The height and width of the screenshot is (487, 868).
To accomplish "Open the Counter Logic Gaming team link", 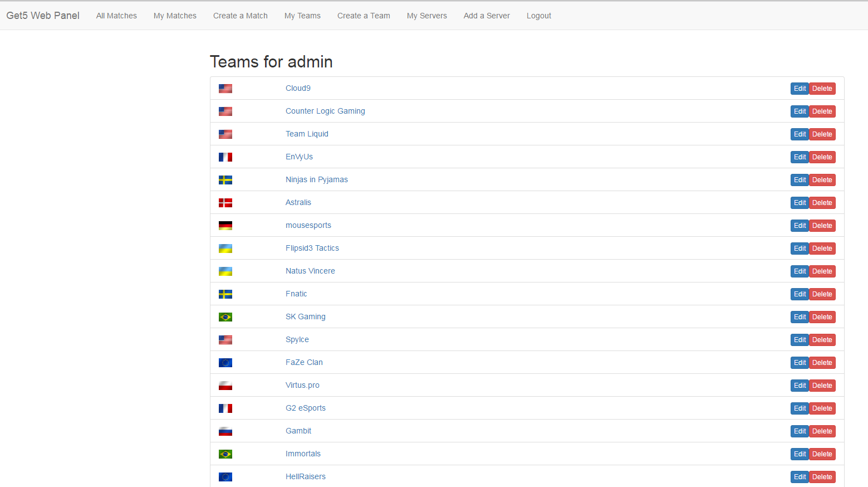I will (325, 111).
